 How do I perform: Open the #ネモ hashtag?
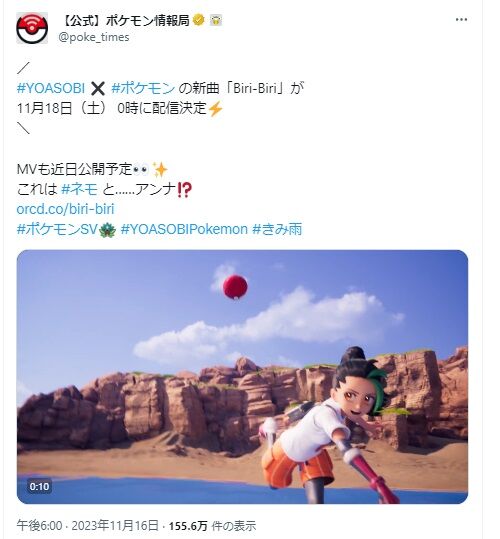[79, 189]
